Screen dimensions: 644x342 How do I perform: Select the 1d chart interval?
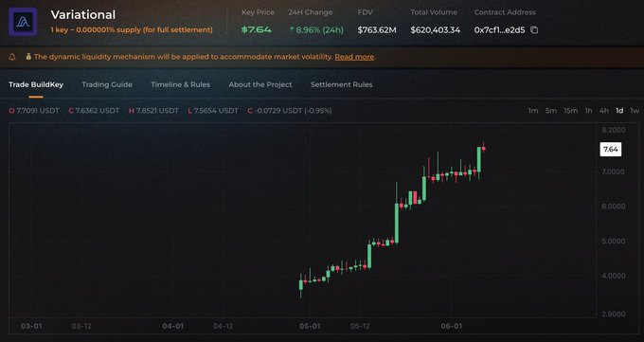[619, 111]
